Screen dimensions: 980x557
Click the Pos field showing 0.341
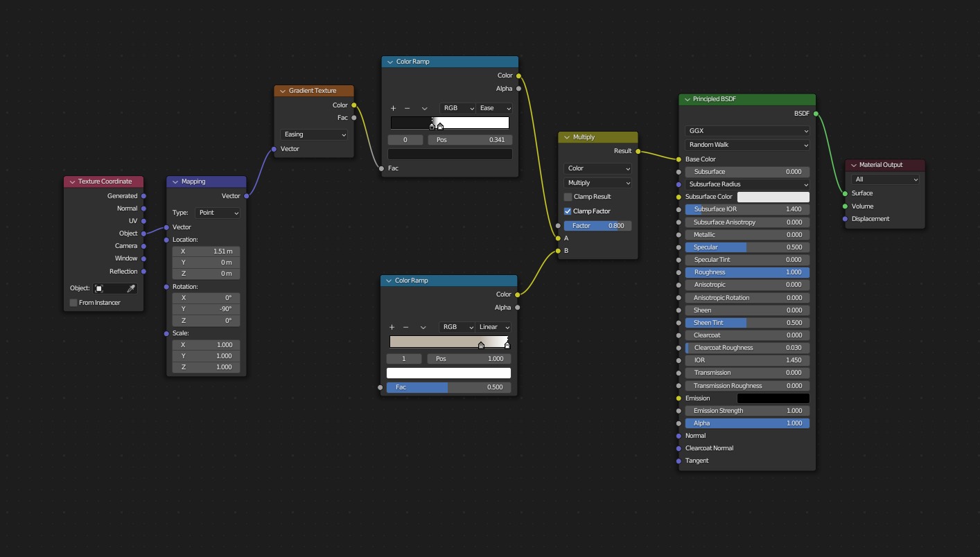470,140
